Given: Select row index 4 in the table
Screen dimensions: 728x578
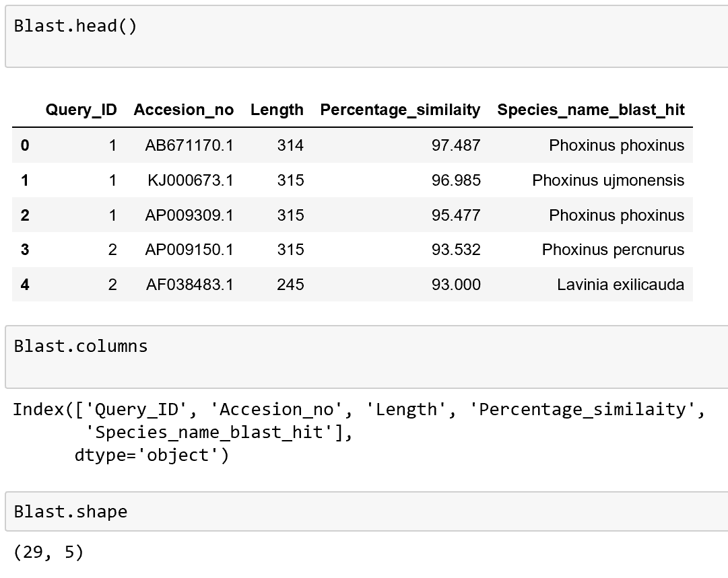Looking at the screenshot, I should tap(24, 285).
